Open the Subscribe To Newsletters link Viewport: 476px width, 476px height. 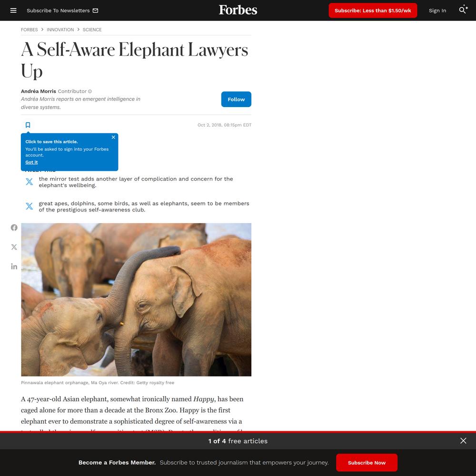[x=62, y=10]
